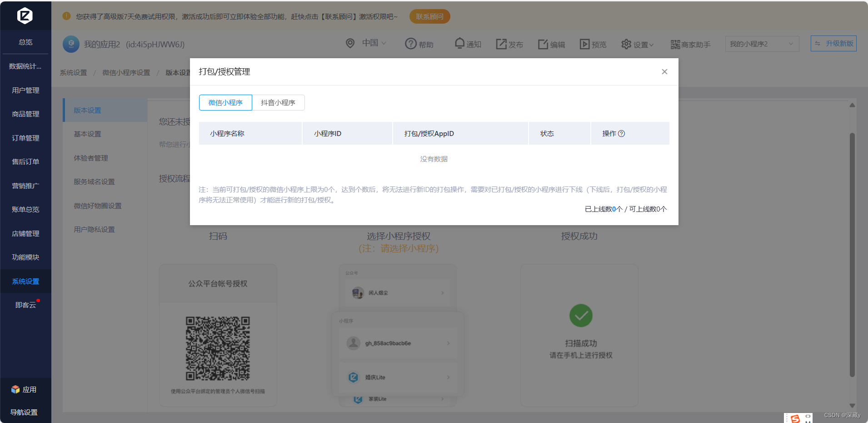Open 用户管理 in sidebar
Viewport: 868px width, 423px height.
(x=25, y=90)
